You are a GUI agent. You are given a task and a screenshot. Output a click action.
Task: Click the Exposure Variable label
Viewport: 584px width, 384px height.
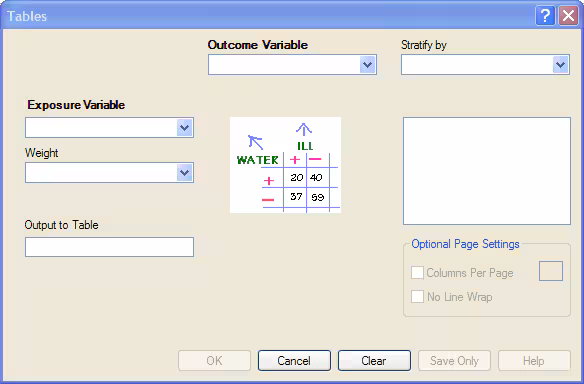pos(76,105)
